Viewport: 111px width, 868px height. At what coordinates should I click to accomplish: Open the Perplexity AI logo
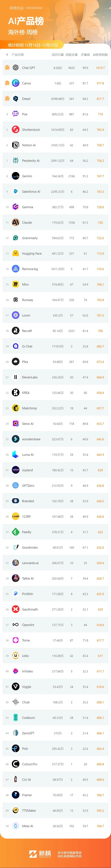click(x=15, y=161)
